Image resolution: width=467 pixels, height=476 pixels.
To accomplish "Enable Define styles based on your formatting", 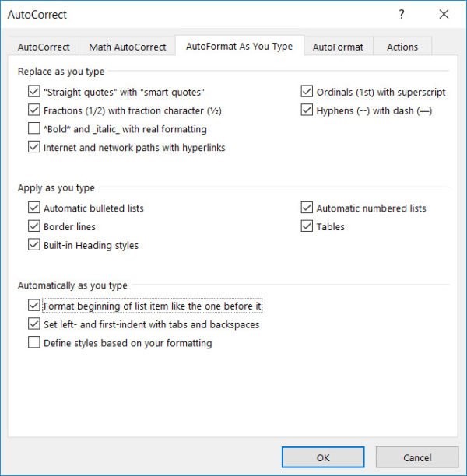I will click(34, 342).
